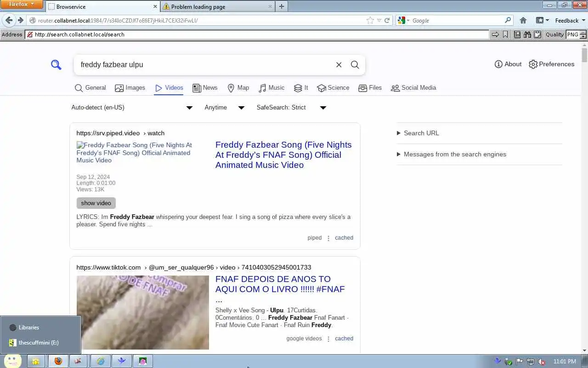Open the Google search engine selector dropdown
Screen dimensions: 588x368
(x=403, y=20)
